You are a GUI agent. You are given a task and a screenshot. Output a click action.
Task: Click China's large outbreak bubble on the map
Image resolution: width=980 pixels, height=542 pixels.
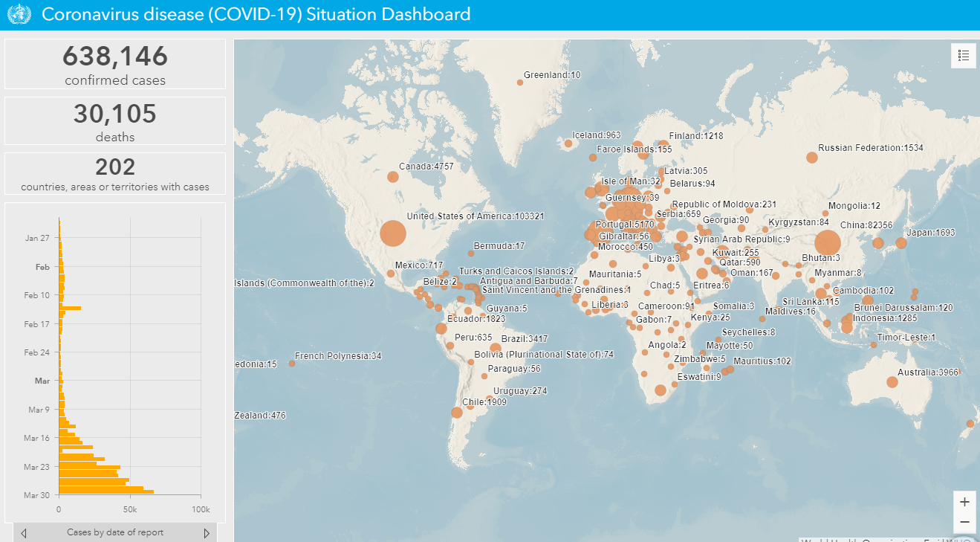(x=828, y=242)
